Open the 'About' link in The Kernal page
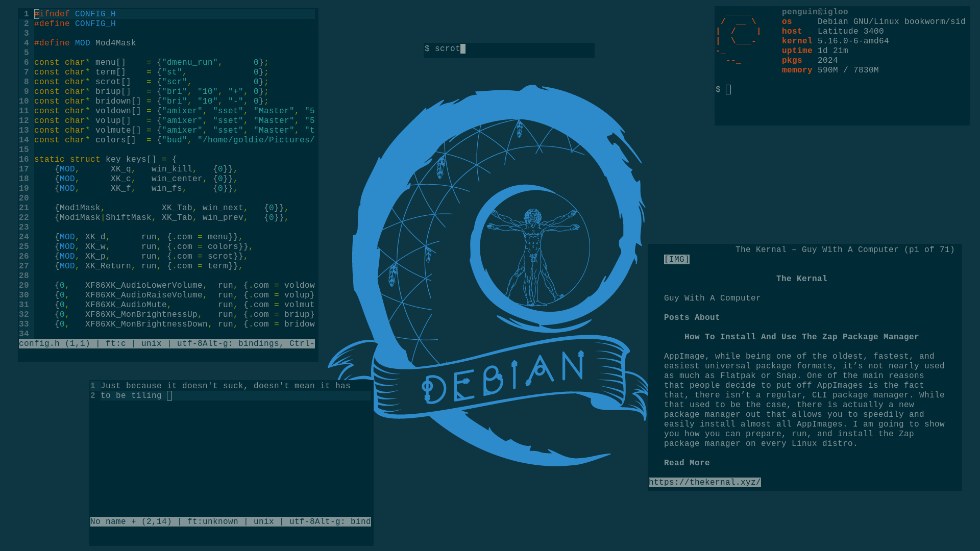The height and width of the screenshot is (551, 980). click(707, 318)
